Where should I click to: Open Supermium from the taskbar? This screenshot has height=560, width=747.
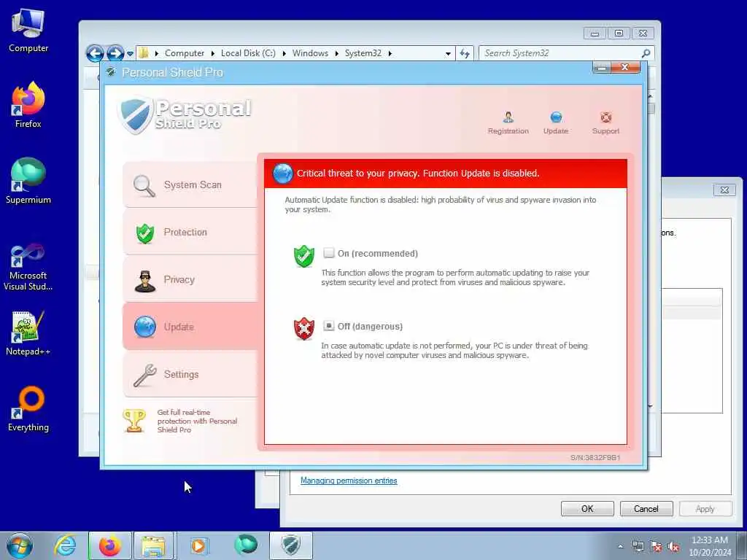246,545
